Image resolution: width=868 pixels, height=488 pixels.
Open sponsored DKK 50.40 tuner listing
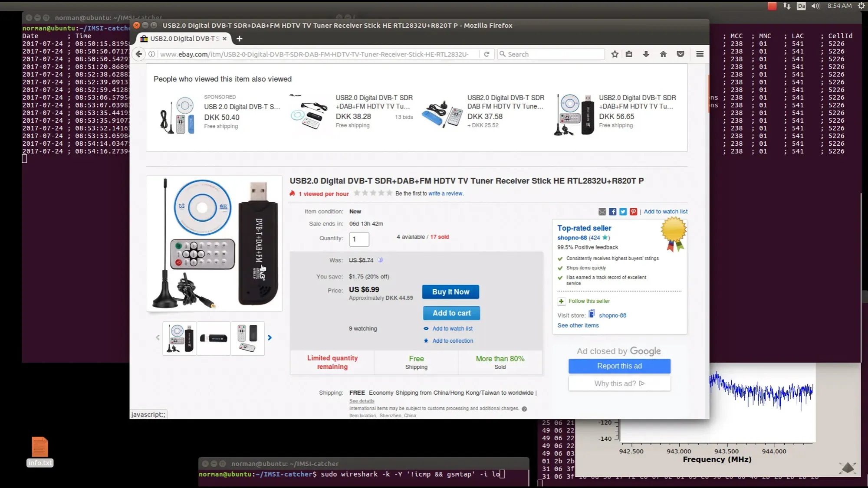pyautogui.click(x=242, y=107)
